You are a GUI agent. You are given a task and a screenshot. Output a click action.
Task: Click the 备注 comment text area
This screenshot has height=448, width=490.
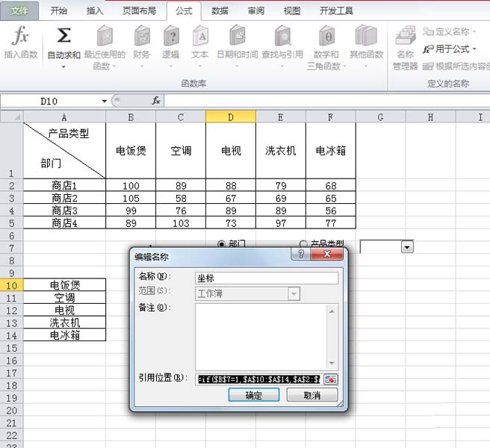261,337
